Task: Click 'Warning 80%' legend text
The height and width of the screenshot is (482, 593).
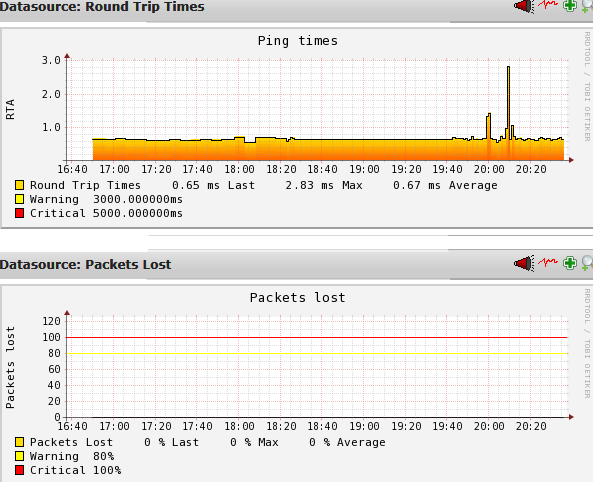Action: pyautogui.click(x=72, y=456)
